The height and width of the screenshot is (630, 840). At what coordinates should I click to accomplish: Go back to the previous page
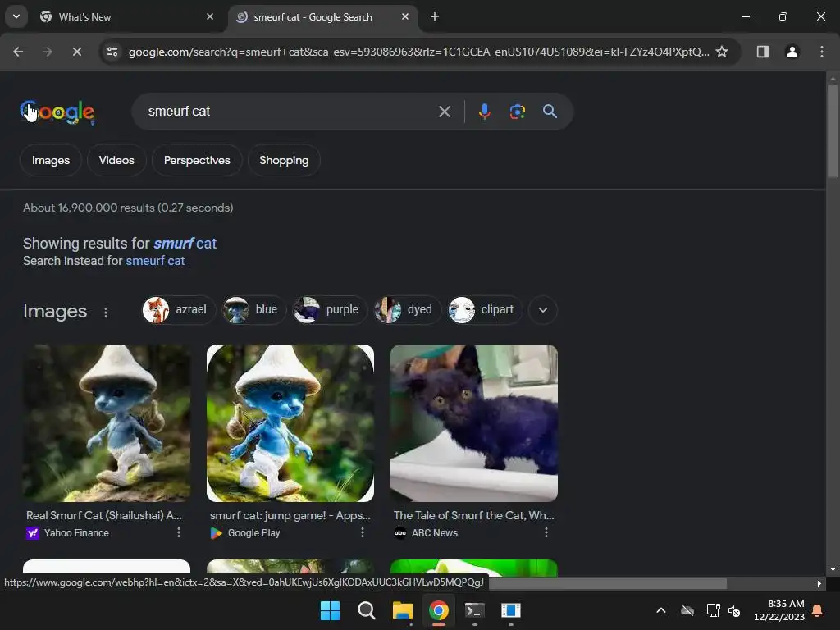18,52
